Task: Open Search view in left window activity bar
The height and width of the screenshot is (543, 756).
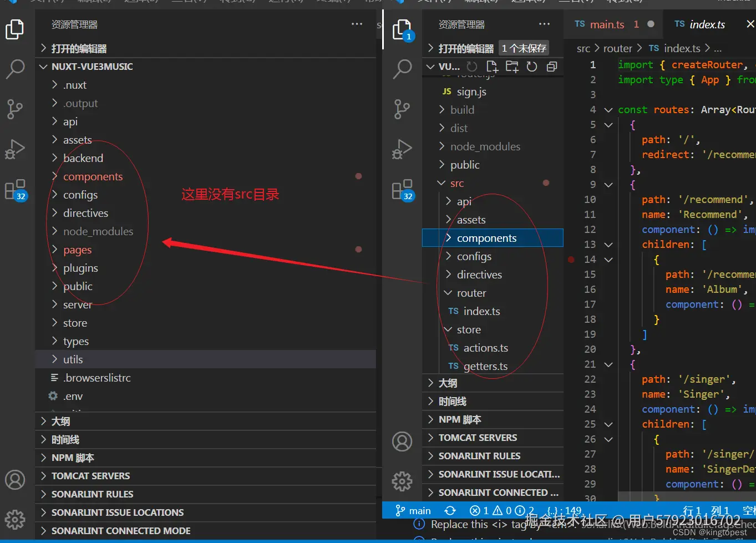Action: click(x=15, y=69)
